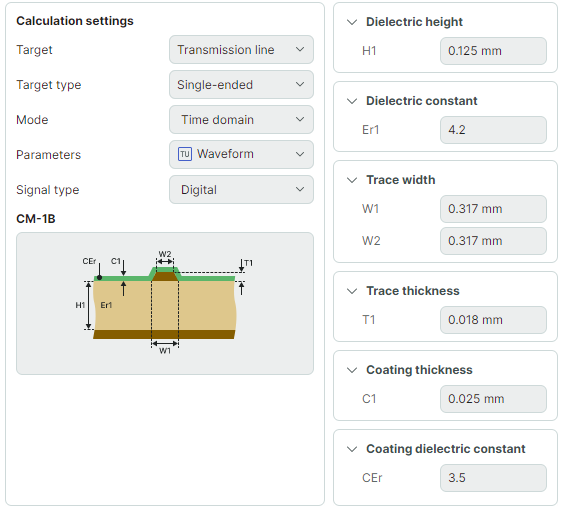Open the Target dropdown showing Transmission line
562x506 pixels.
241,49
